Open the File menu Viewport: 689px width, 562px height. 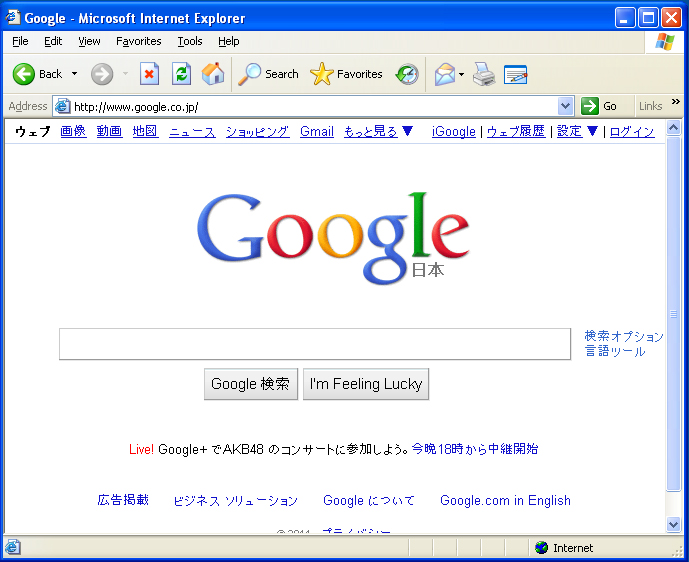click(20, 41)
